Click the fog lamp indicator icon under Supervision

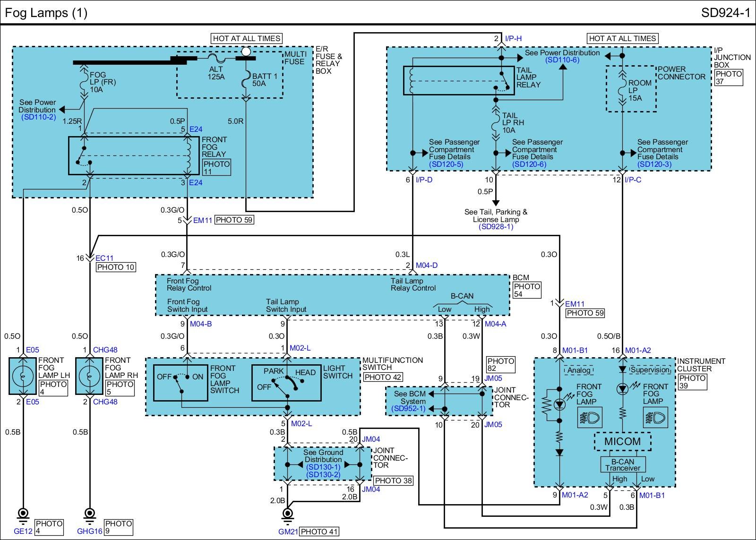pos(655,418)
